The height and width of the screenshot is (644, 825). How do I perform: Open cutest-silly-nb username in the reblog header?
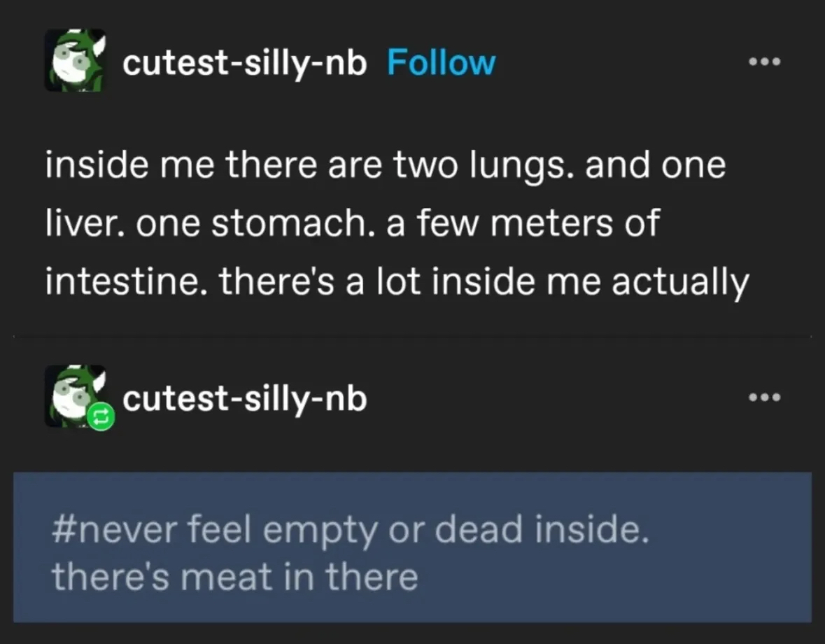(x=244, y=400)
